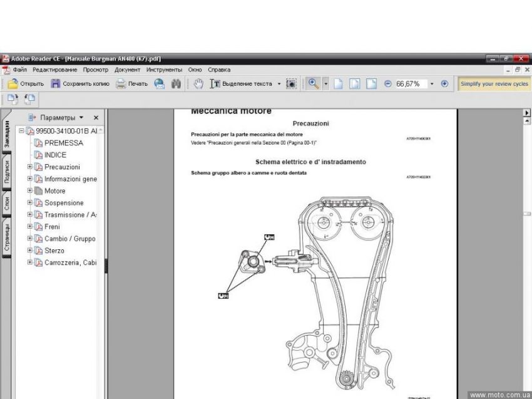
Task: Click the vertical scrollbar thumb of the document
Action: pos(526,214)
